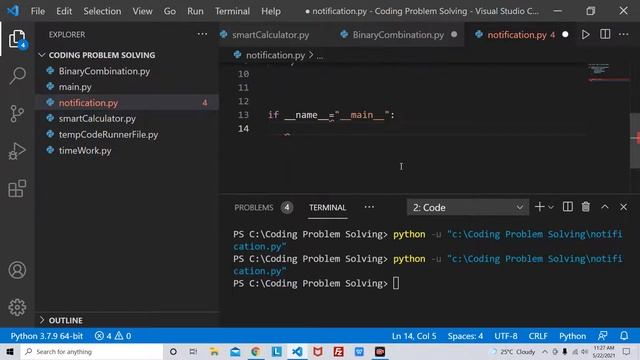Open panel overflow ellipsis next to Terminal
Viewport: 640px width, 360px height.
369,207
